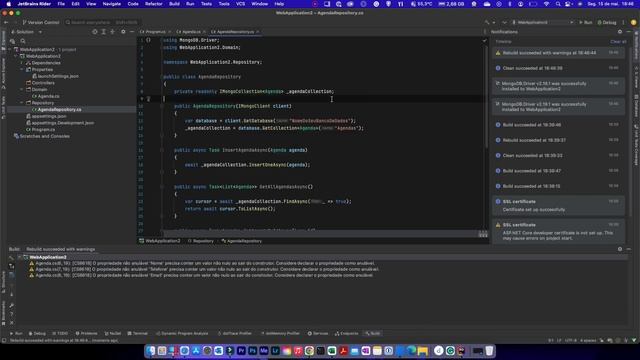Expand the Dependencies node

point(22,63)
